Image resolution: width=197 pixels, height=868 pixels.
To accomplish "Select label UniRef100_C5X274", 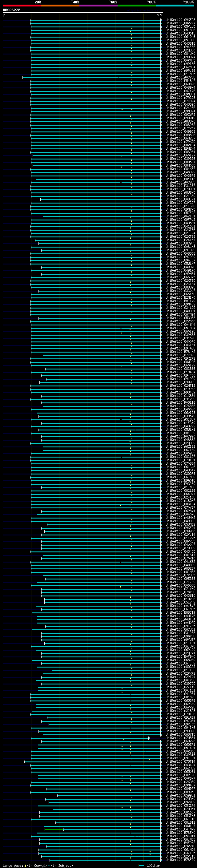I will tap(180, 806).
